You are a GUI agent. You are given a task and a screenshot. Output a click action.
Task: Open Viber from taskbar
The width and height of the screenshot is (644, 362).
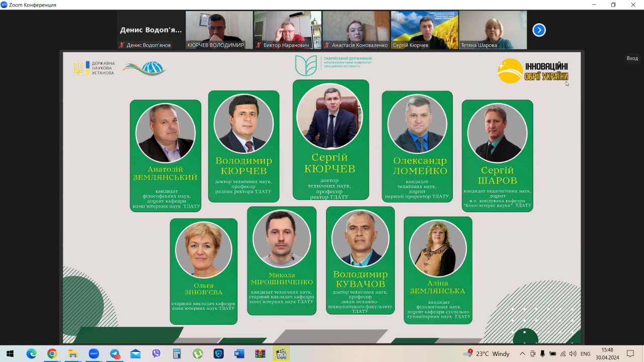pyautogui.click(x=156, y=353)
